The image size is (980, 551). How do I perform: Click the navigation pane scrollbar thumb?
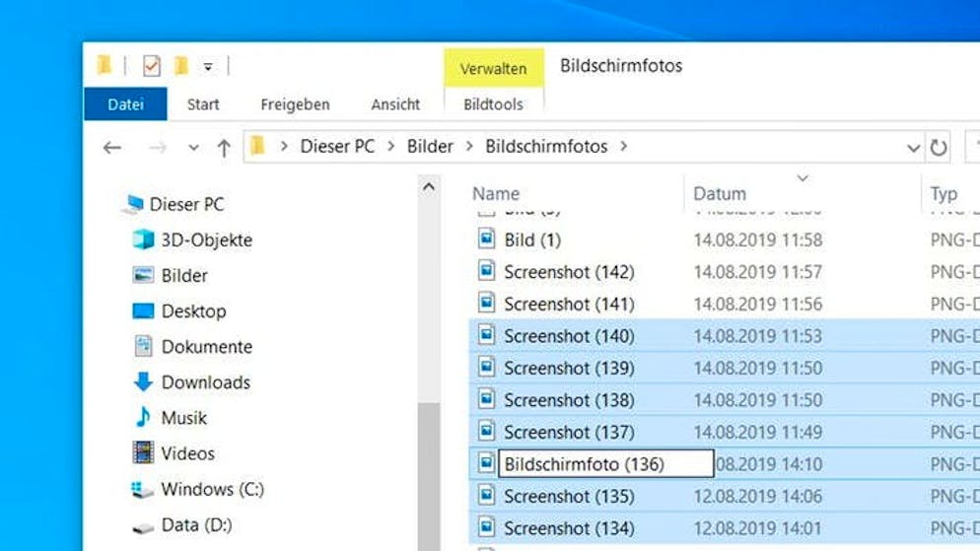tap(429, 477)
